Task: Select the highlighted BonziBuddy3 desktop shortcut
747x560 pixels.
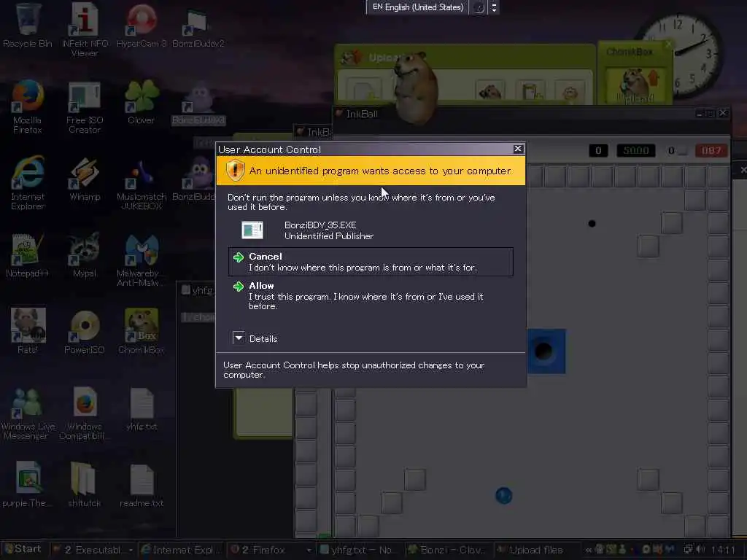Action: (x=198, y=104)
